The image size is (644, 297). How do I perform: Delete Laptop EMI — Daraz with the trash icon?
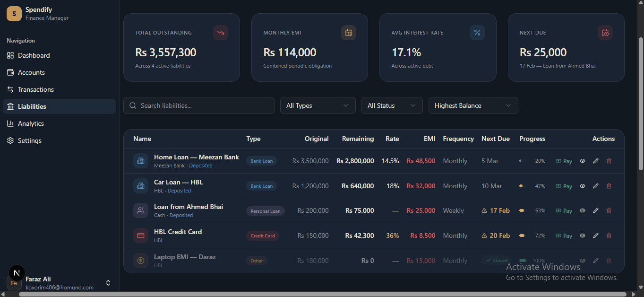tap(609, 260)
